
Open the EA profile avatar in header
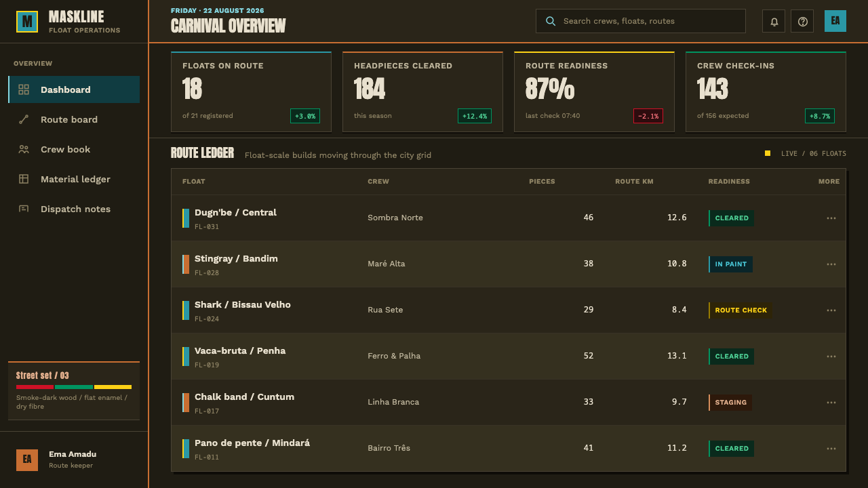(x=835, y=21)
